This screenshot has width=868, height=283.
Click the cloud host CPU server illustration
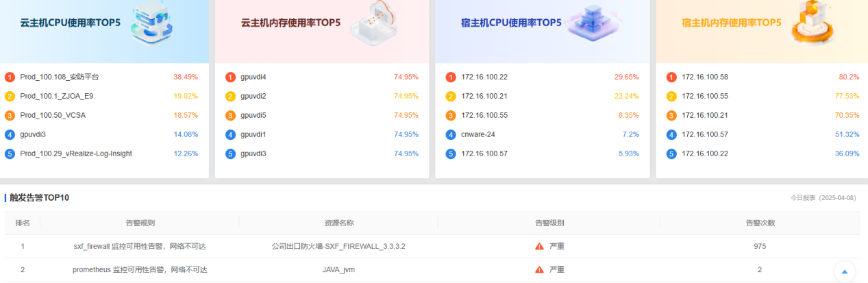(152, 23)
